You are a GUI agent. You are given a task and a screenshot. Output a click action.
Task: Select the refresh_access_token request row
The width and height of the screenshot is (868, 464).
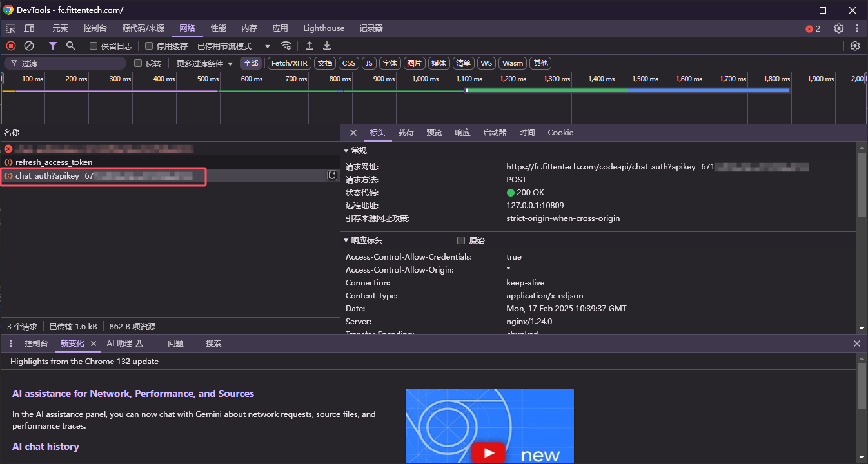coord(170,162)
